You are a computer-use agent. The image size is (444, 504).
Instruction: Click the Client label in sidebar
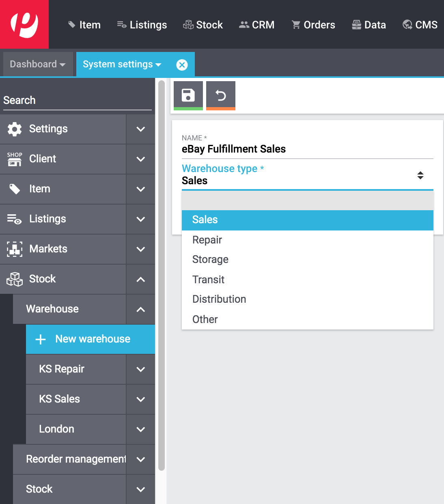(43, 159)
